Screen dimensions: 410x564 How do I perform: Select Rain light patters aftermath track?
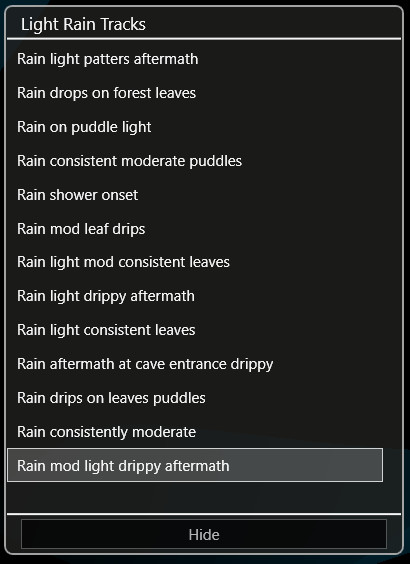coord(195,59)
